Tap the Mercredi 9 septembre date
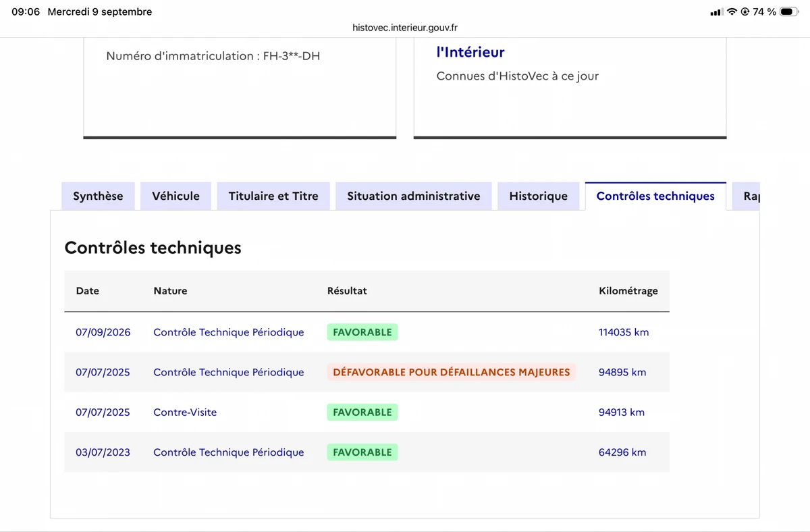Screen dimensions: 810x532 (100, 12)
